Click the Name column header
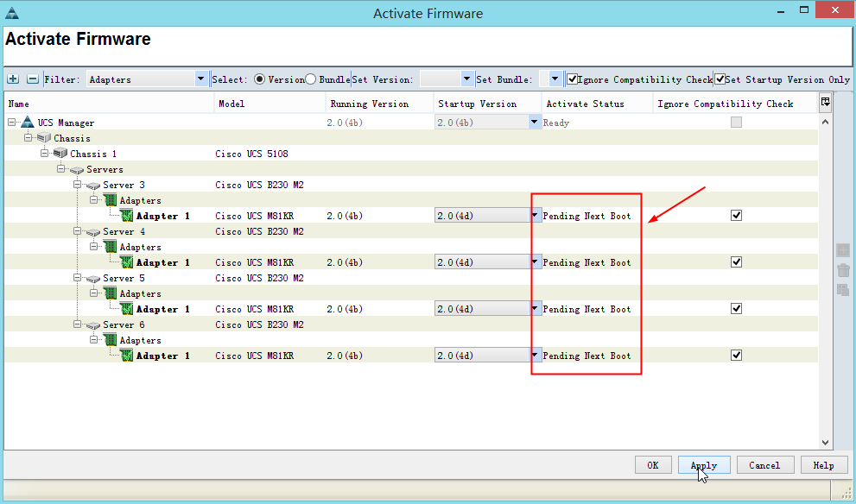This screenshot has width=856, height=504. (109, 104)
